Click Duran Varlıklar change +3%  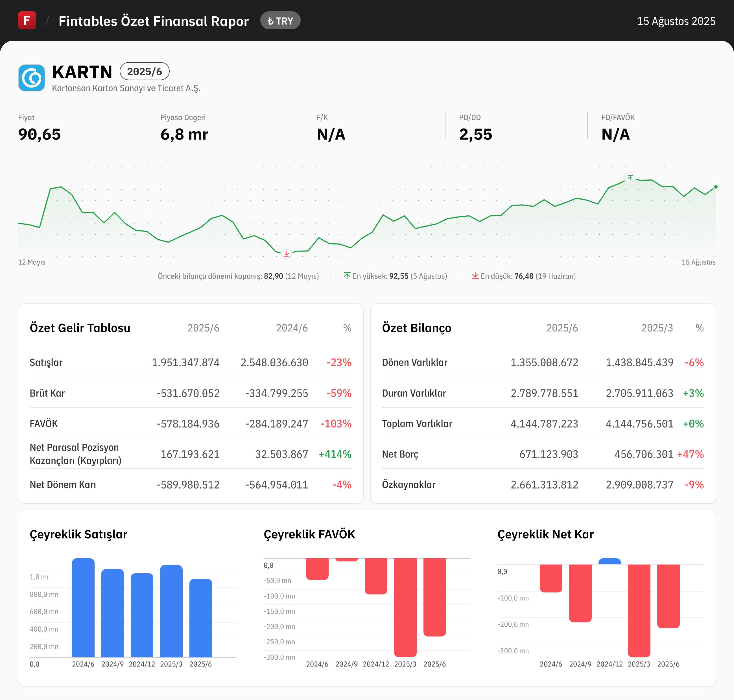pos(693,393)
